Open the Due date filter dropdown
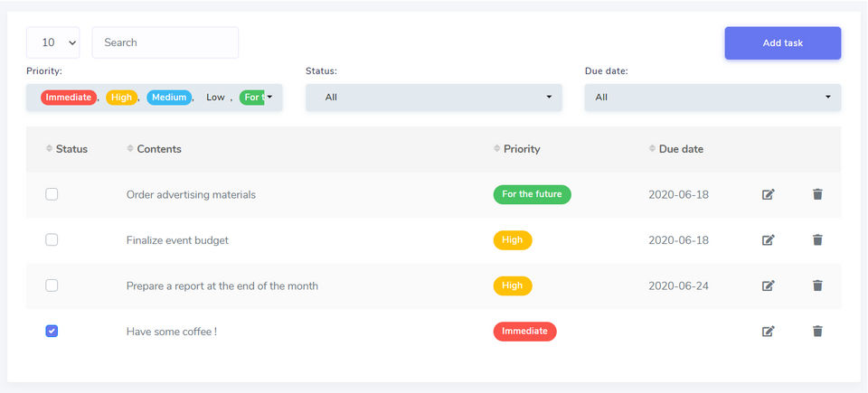Image resolution: width=868 pixels, height=393 pixels. pyautogui.click(x=712, y=98)
